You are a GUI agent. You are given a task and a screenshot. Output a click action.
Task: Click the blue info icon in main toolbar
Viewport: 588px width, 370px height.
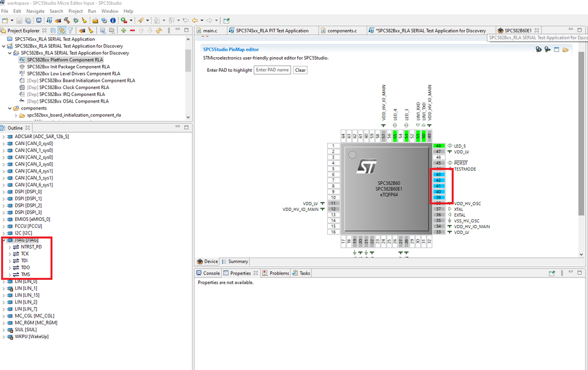click(x=113, y=20)
